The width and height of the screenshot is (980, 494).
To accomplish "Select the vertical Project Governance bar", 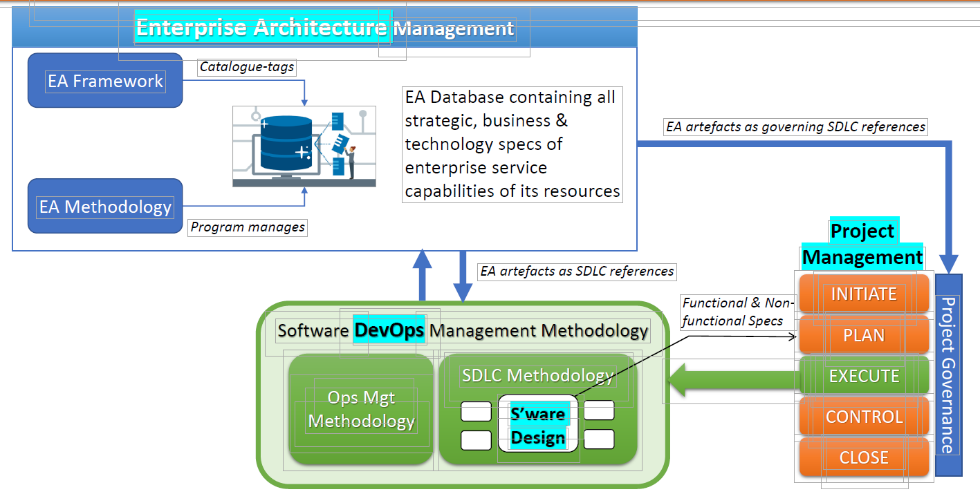I will pyautogui.click(x=948, y=375).
